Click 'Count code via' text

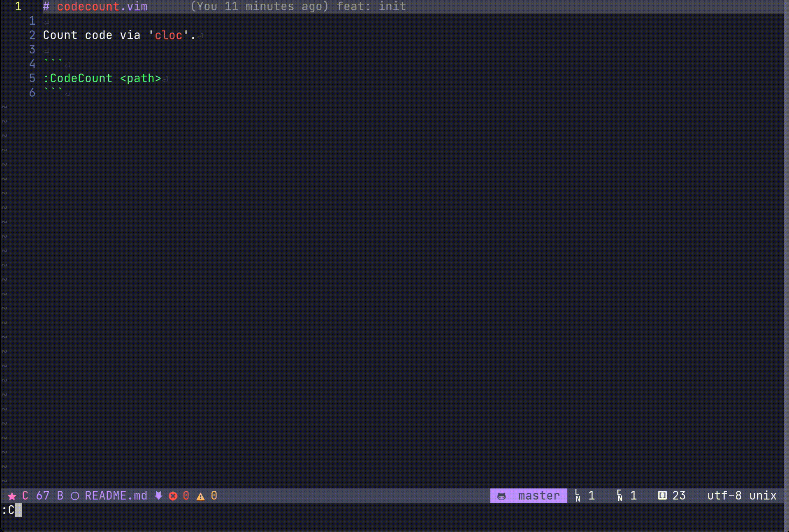pyautogui.click(x=92, y=35)
